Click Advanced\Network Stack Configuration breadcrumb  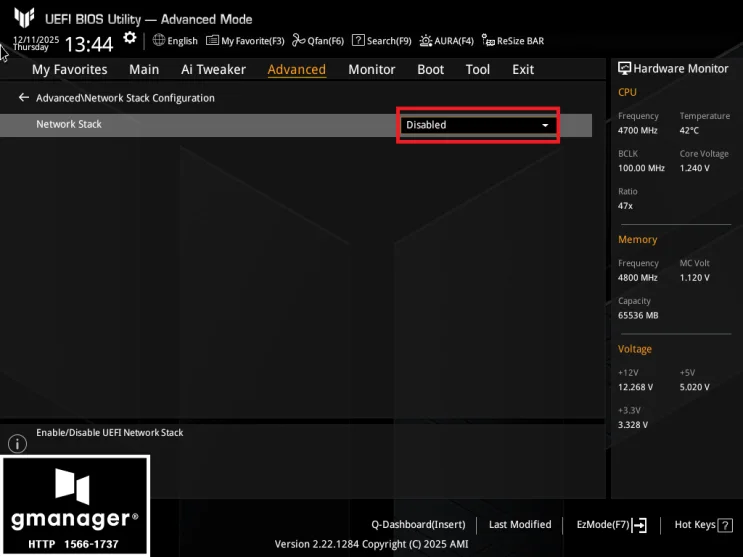tap(125, 98)
